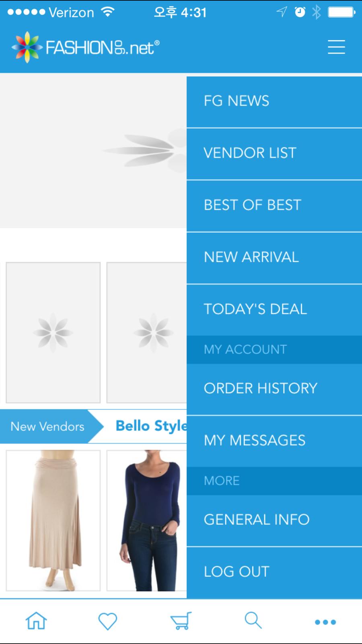Tap the Bluetooth status icon
Viewport: 362px width, 644px height.
point(317,12)
